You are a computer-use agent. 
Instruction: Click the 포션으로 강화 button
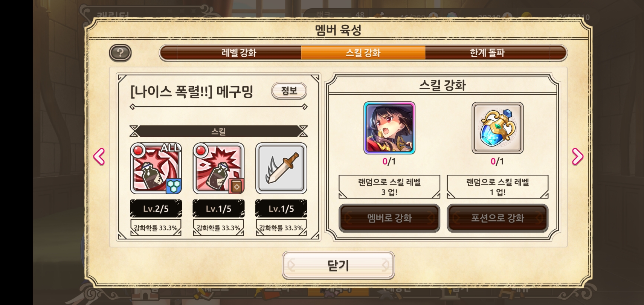497,218
